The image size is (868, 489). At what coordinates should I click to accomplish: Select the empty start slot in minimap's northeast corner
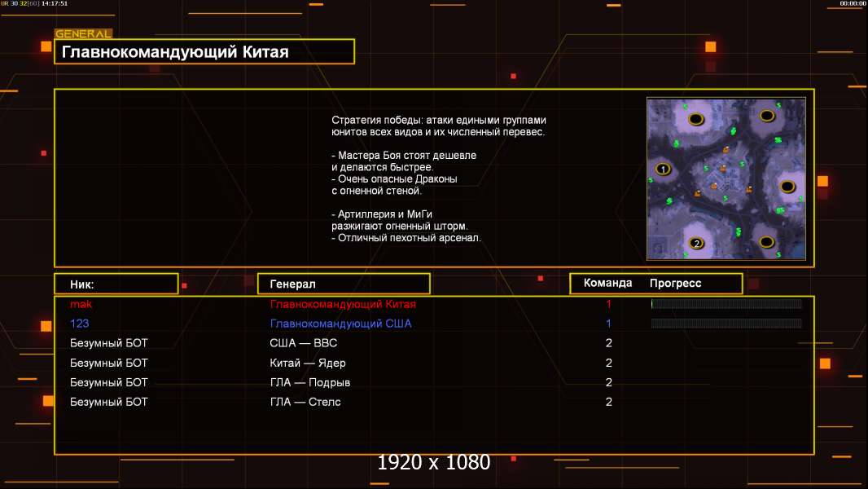767,116
